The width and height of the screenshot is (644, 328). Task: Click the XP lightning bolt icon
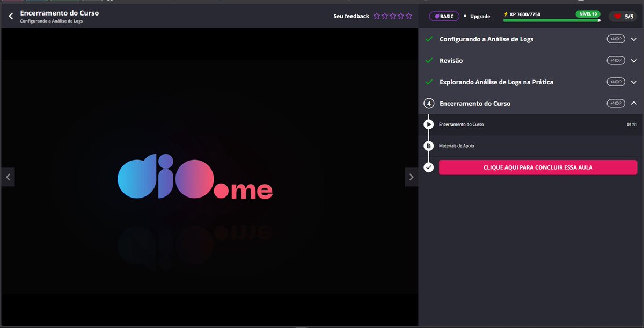point(506,14)
